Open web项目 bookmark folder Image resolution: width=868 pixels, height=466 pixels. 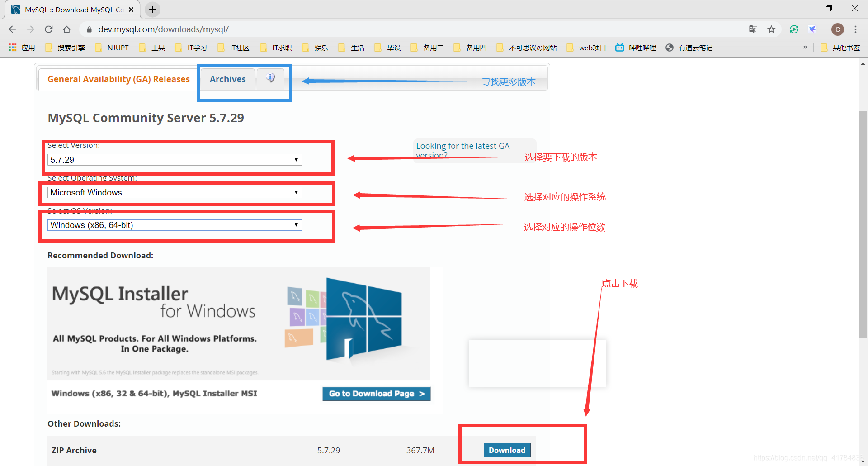pyautogui.click(x=586, y=48)
